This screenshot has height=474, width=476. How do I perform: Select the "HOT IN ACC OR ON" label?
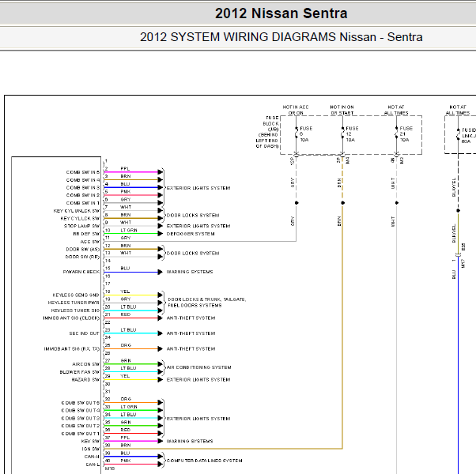(296, 110)
